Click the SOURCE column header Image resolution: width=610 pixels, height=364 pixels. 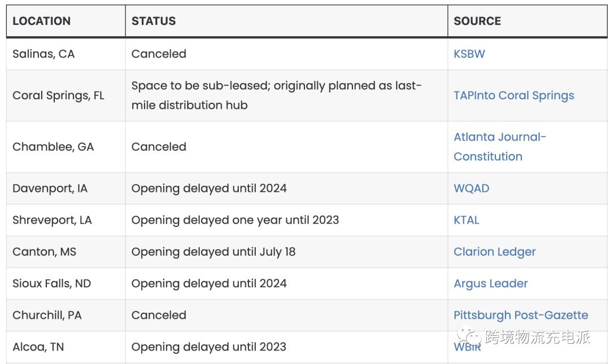(477, 21)
